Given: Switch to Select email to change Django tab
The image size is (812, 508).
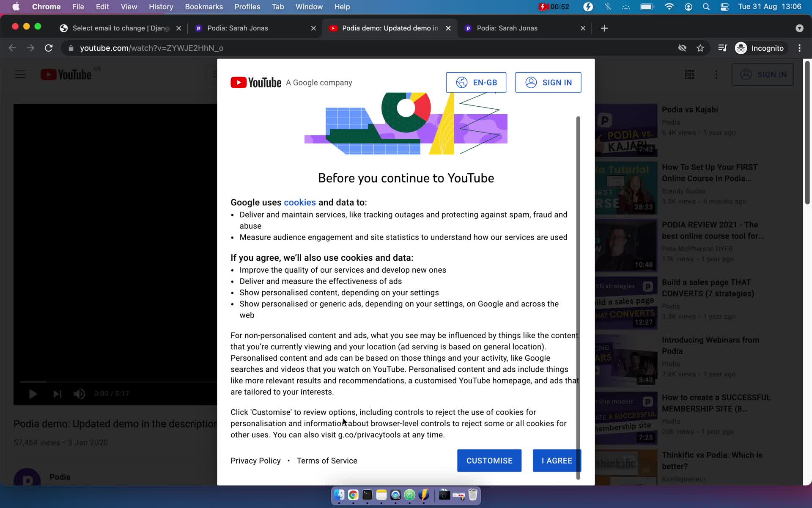Looking at the screenshot, I should point(121,28).
